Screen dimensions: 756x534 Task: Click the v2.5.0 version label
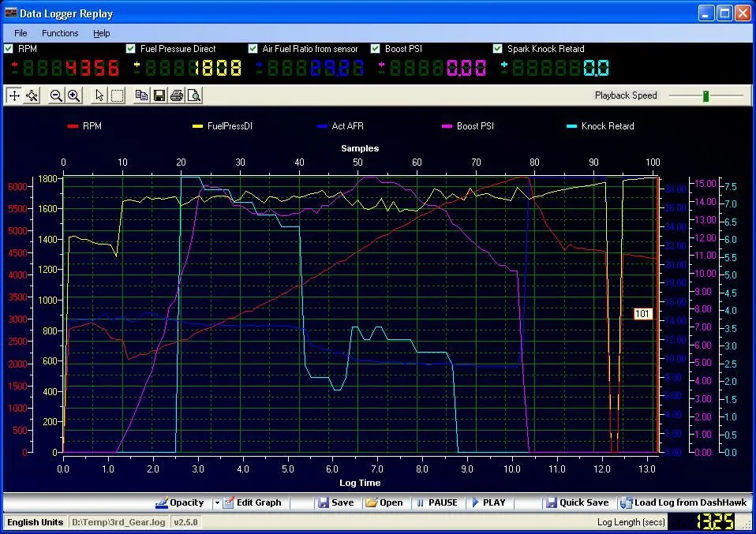(185, 522)
